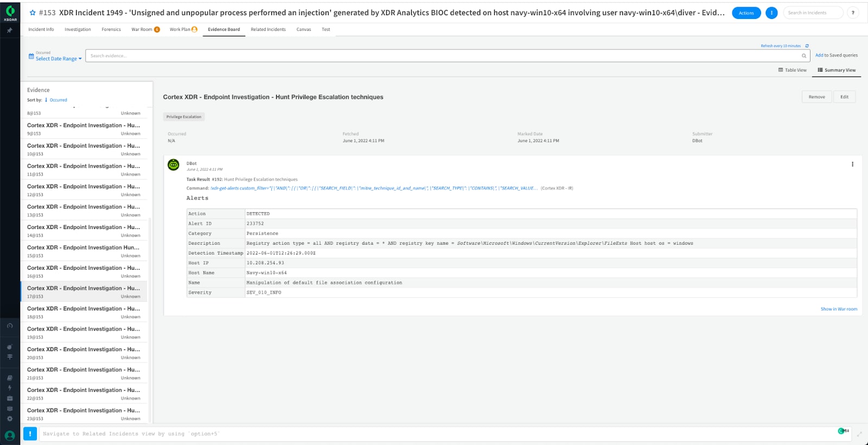Click the calendar icon beside Date Range

[x=31, y=56]
